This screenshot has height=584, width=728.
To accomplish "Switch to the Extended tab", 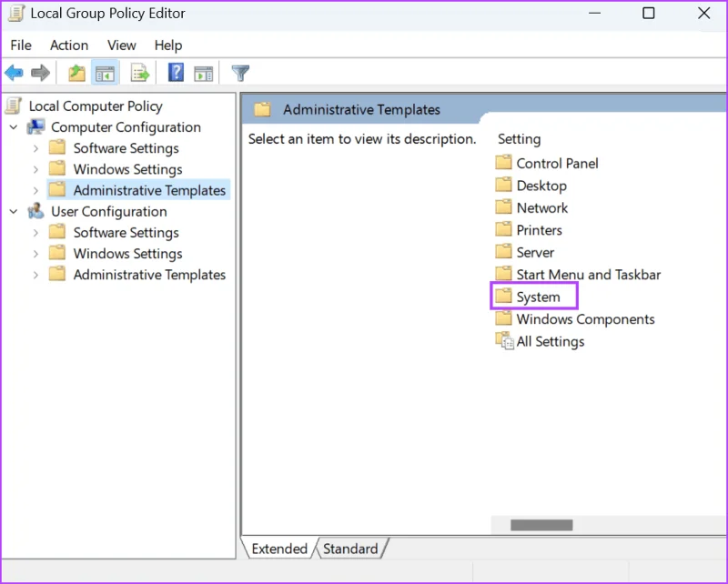I will coord(279,549).
